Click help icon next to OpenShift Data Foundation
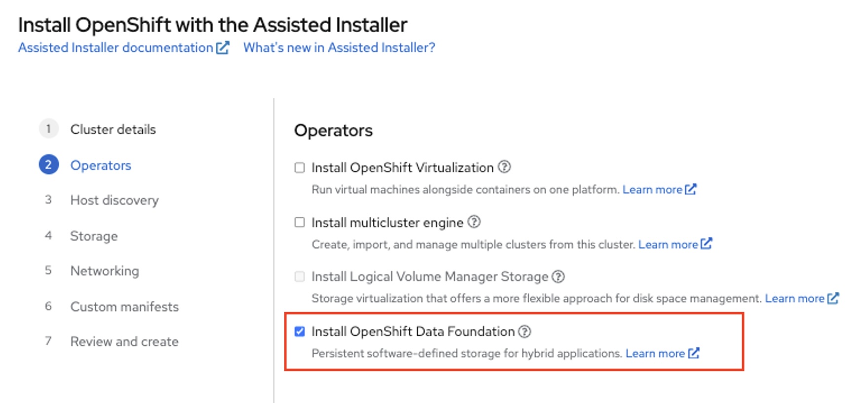Viewport: 868px width, 403px height. pos(524,331)
